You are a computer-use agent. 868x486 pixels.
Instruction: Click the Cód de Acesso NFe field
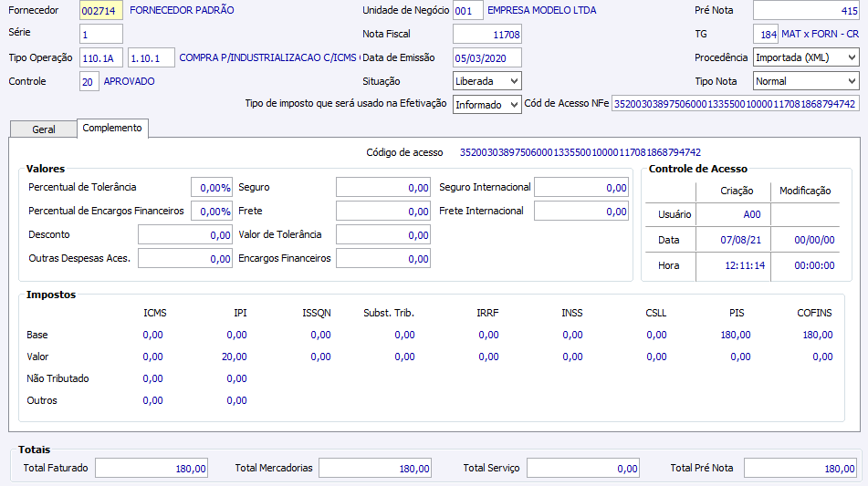[735, 104]
